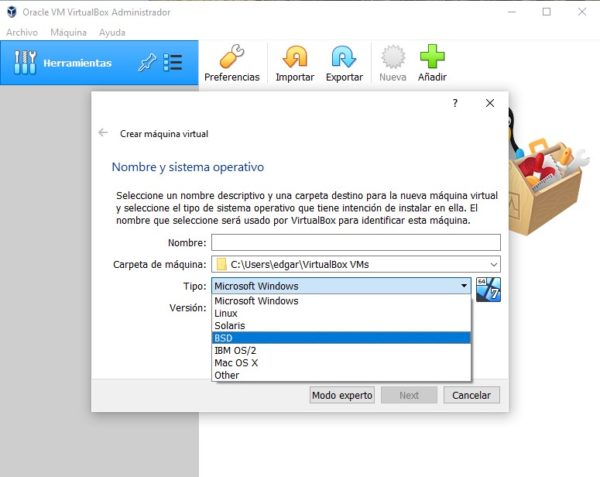
Task: Click the Nueva machine icon
Action: [393, 57]
